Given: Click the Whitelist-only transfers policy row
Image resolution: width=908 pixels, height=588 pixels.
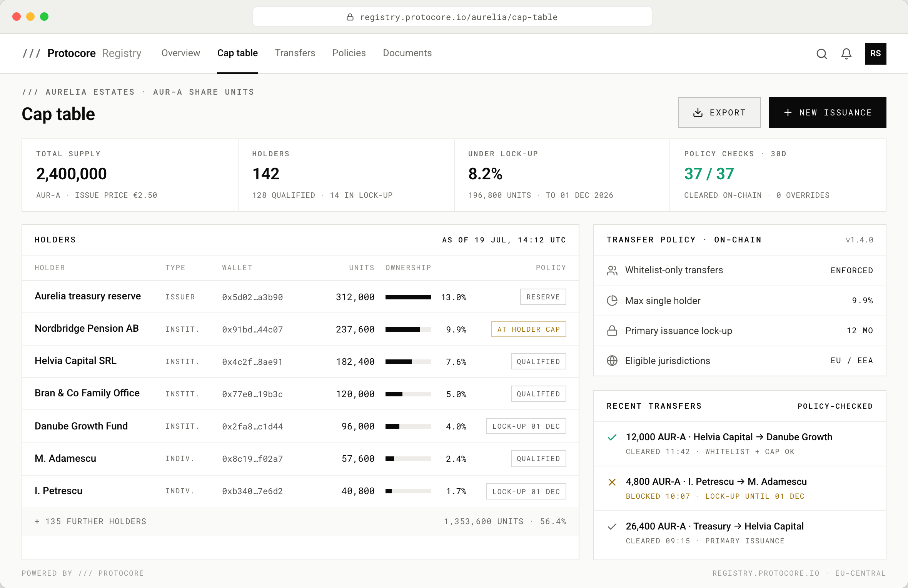Looking at the screenshot, I should (x=740, y=271).
